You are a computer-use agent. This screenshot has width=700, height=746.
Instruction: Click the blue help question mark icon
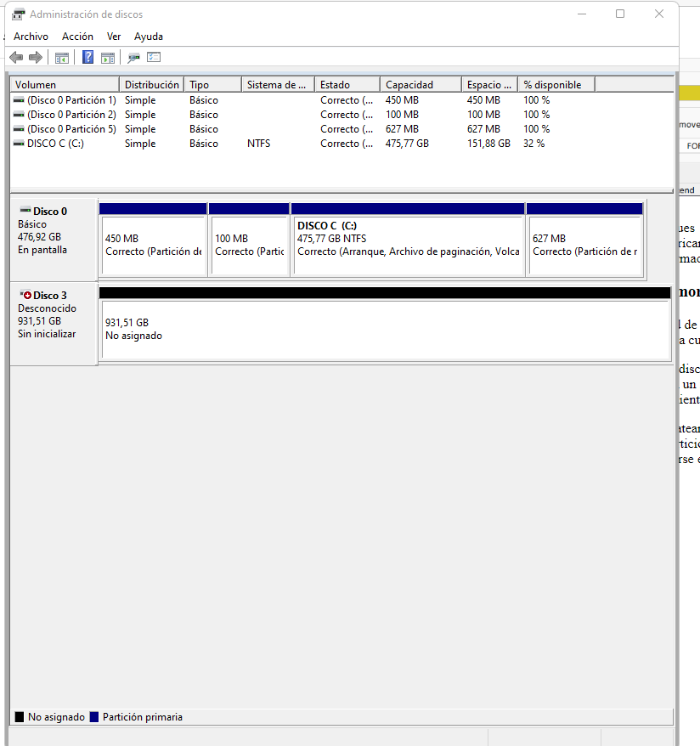[x=87, y=58]
